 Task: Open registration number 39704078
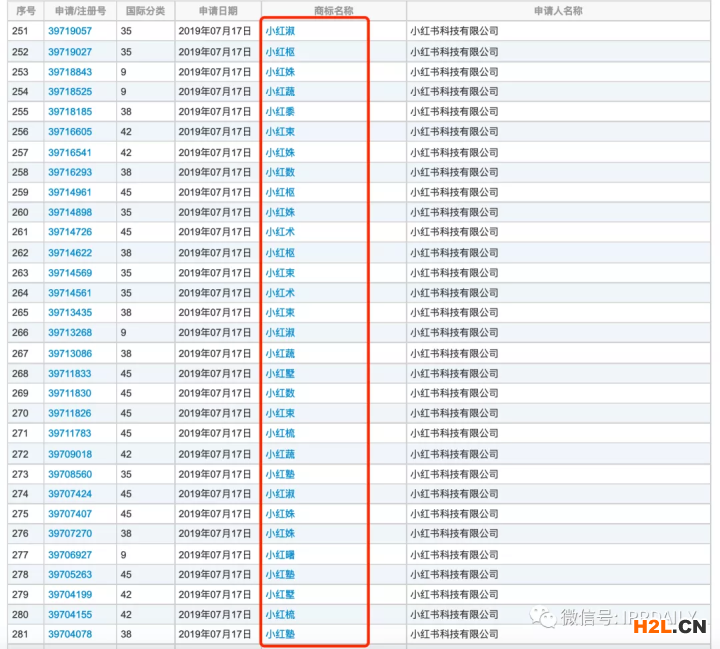[70, 634]
